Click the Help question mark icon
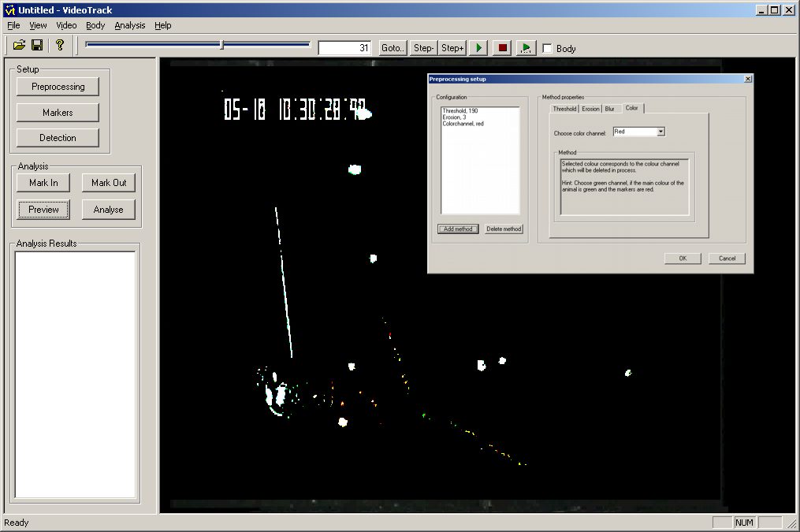The image size is (800, 532). pos(59,46)
